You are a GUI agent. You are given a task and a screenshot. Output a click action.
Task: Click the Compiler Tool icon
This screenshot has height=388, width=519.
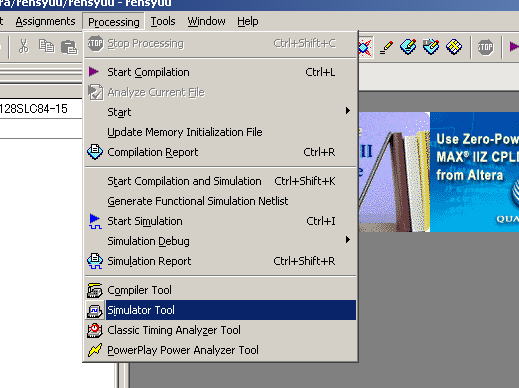point(95,290)
